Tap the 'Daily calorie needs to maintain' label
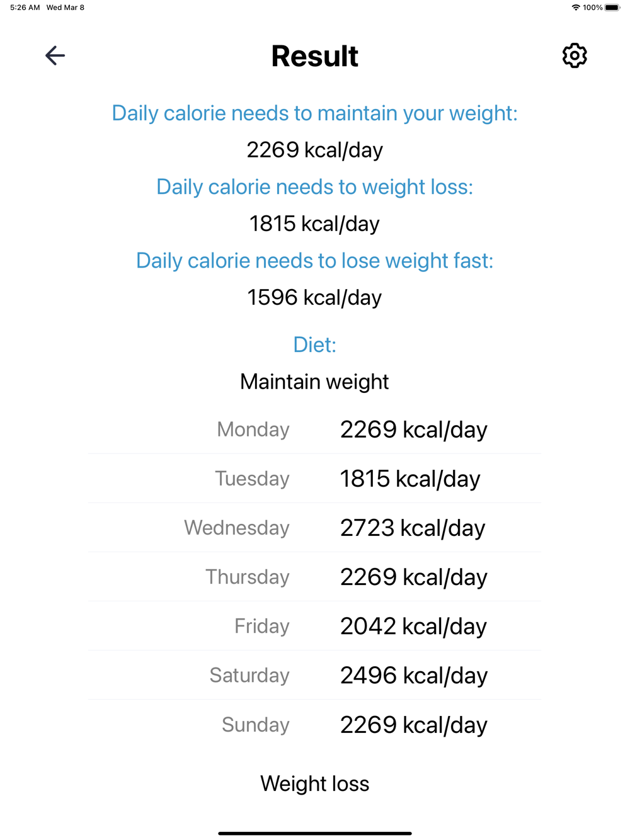The image size is (630, 840). click(x=314, y=113)
